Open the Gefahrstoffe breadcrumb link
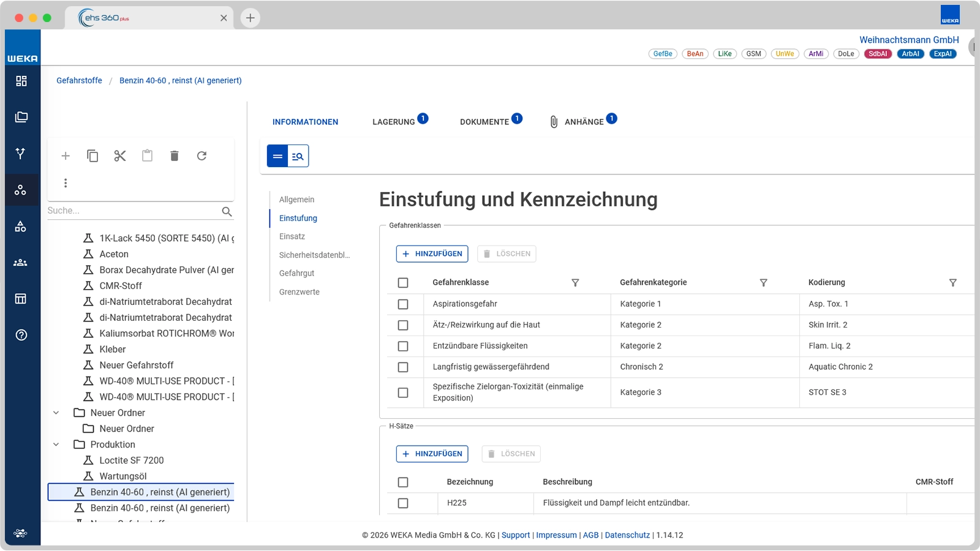Image resolution: width=980 pixels, height=551 pixels. point(79,80)
